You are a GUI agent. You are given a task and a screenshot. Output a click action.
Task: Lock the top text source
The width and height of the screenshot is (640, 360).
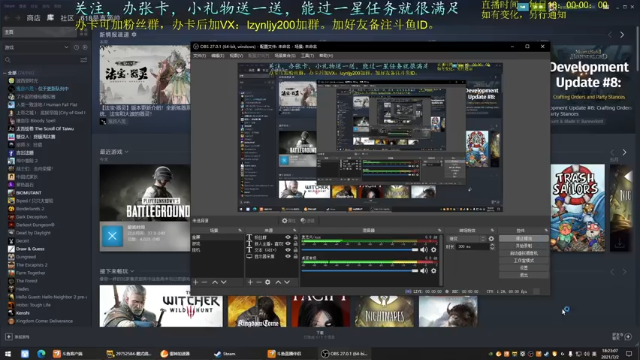[x=296, y=237]
